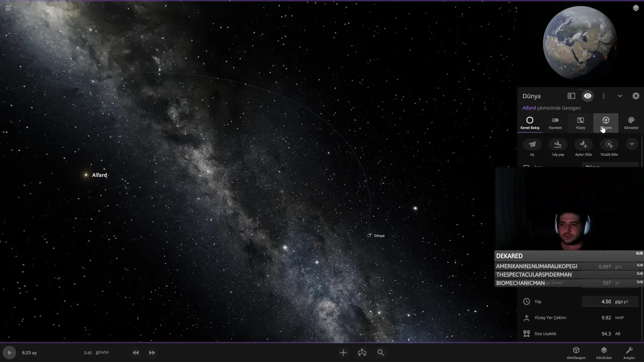This screenshot has height=362, width=644.
Task: Open the Araçlar tools menu
Action: (629, 353)
